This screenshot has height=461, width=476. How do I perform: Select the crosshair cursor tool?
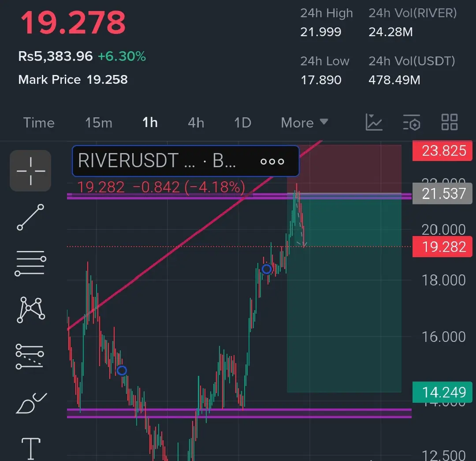pyautogui.click(x=30, y=170)
